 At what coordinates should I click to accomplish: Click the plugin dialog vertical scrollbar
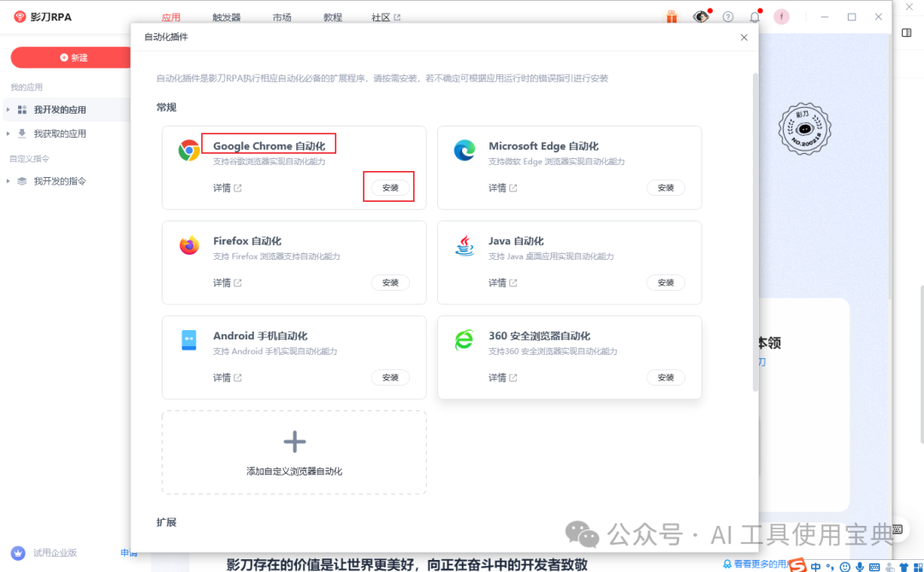[755, 232]
